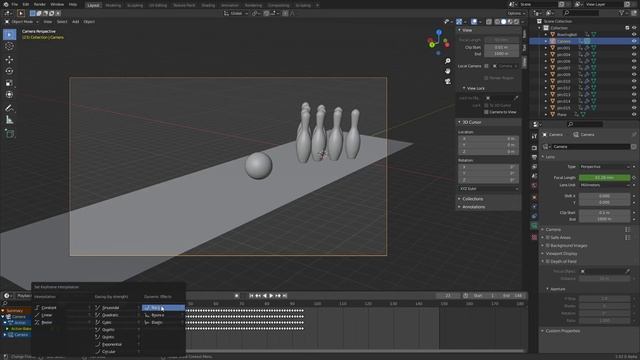Open the File menu

(15, 4)
